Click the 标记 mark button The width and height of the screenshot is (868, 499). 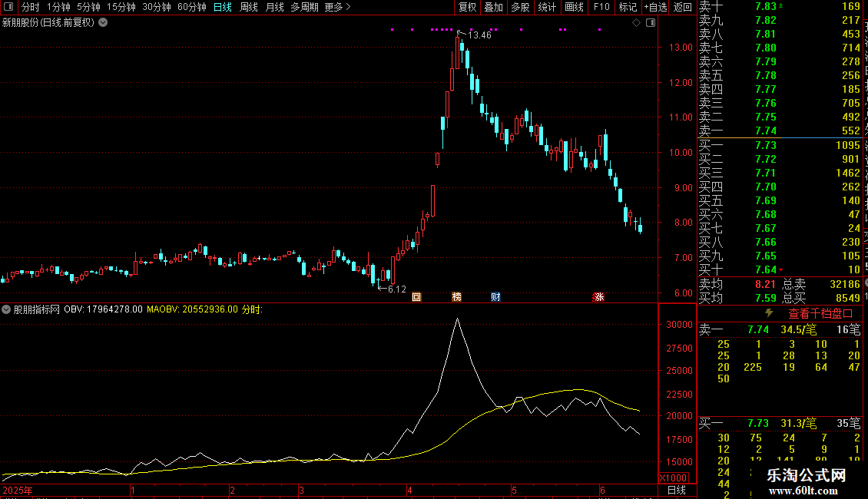(628, 7)
